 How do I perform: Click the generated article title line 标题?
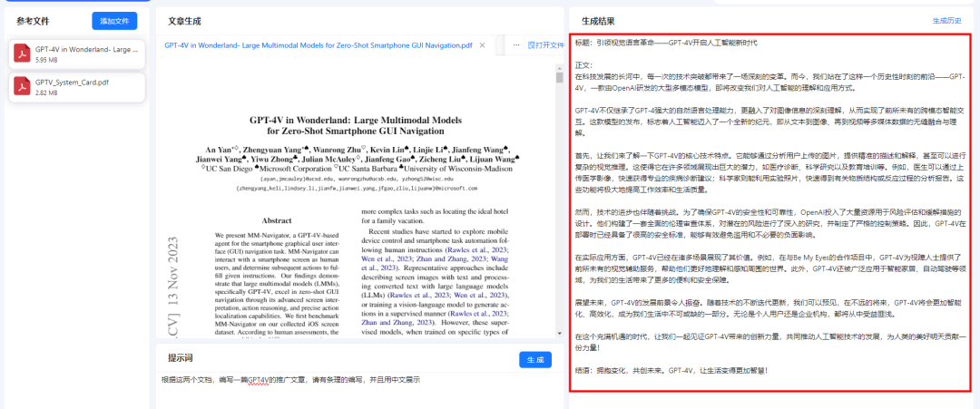click(666, 43)
